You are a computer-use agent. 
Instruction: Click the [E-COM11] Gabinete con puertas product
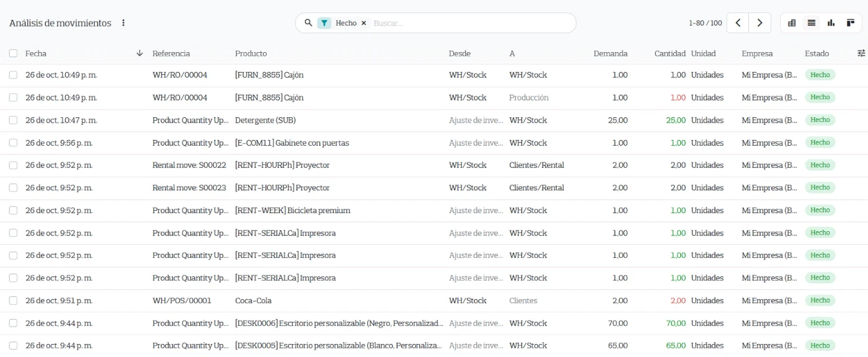click(292, 143)
